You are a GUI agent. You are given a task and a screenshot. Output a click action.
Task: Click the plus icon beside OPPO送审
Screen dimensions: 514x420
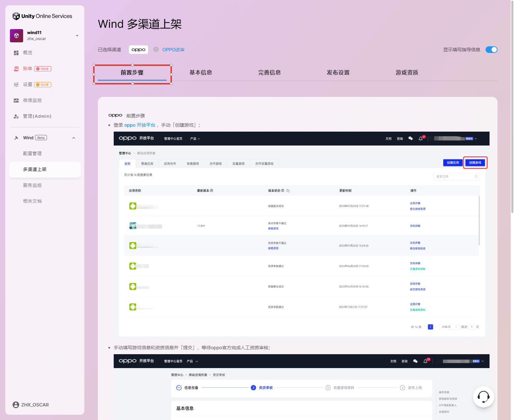(156, 50)
